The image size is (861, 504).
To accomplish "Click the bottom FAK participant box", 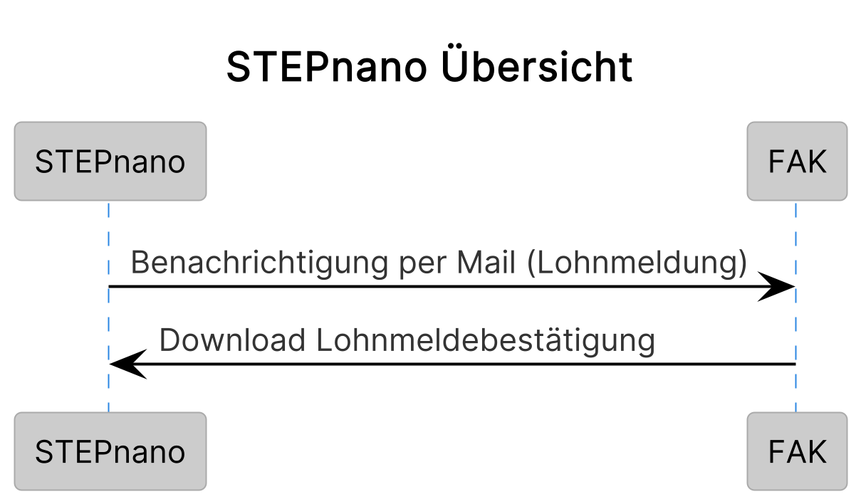I will tap(797, 451).
